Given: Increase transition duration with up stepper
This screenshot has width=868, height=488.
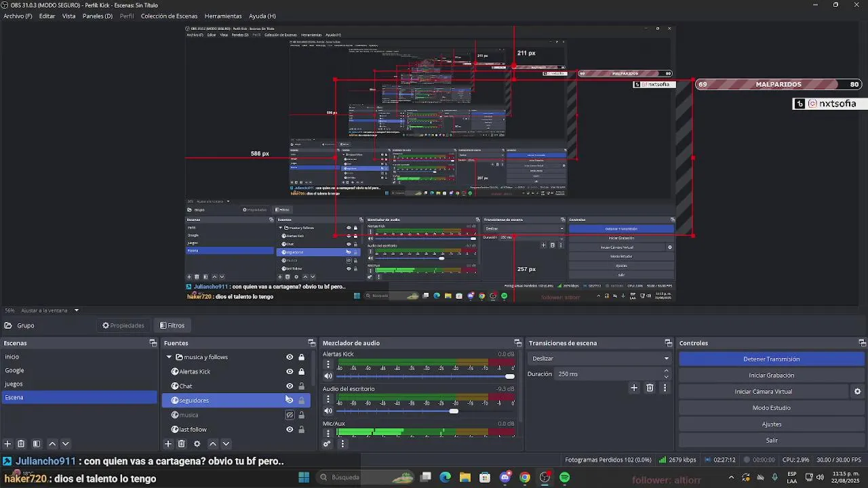Looking at the screenshot, I should (667, 371).
